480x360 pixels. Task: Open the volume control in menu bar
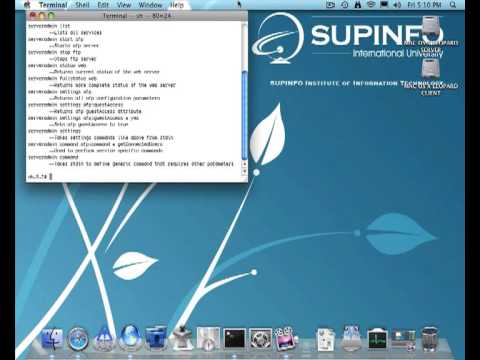click(397, 5)
